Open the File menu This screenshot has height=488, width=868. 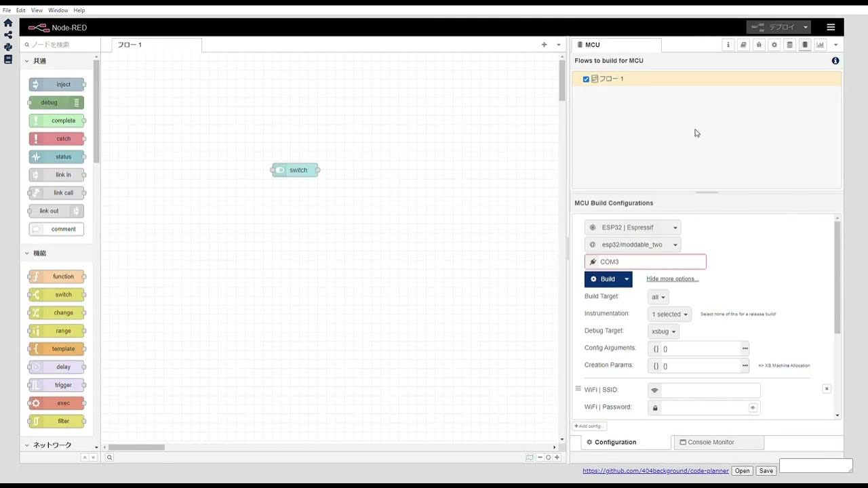tap(7, 10)
